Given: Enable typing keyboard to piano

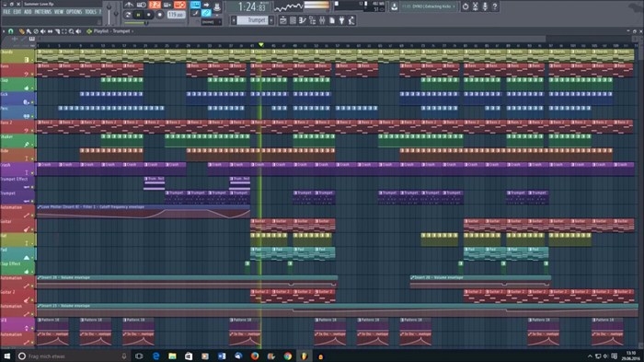Looking at the screenshot, I should pyautogui.click(x=195, y=5).
